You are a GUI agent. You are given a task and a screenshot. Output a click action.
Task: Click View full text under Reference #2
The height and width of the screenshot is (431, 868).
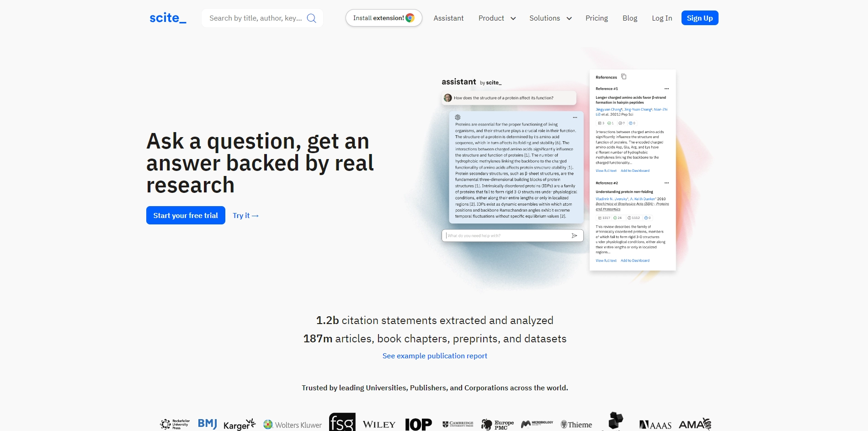[606, 261]
